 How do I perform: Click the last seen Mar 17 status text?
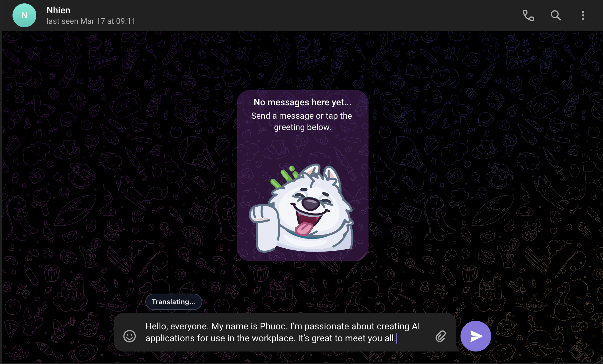pos(91,21)
